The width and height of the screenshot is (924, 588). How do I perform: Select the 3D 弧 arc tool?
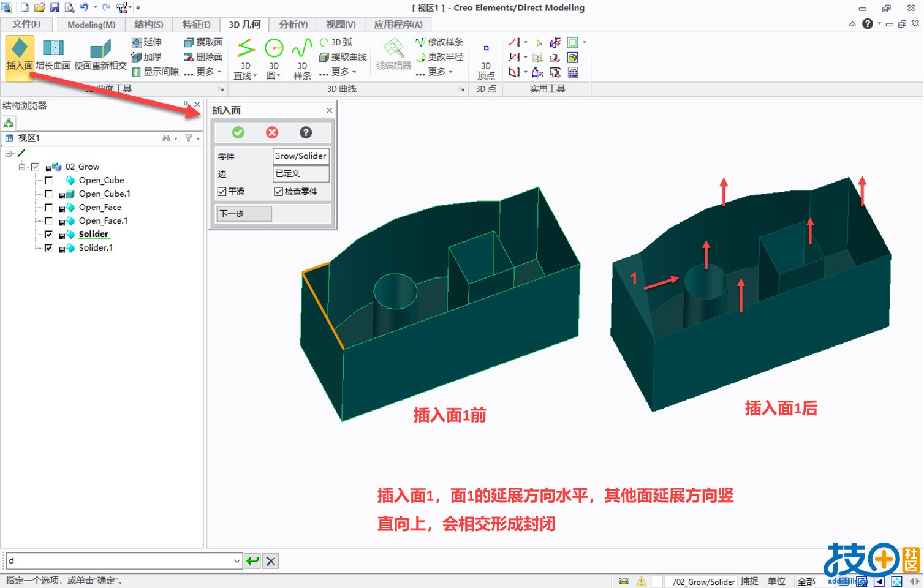(336, 42)
